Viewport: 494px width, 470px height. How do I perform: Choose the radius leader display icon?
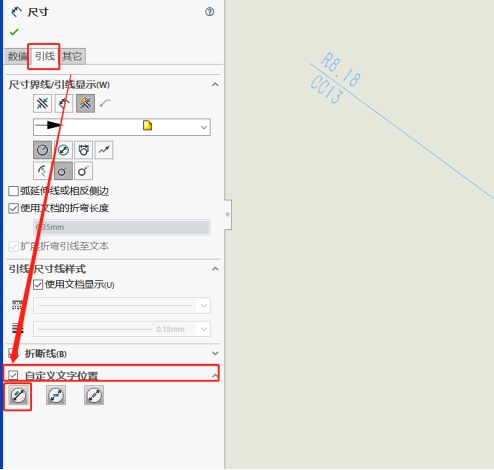pos(42,150)
